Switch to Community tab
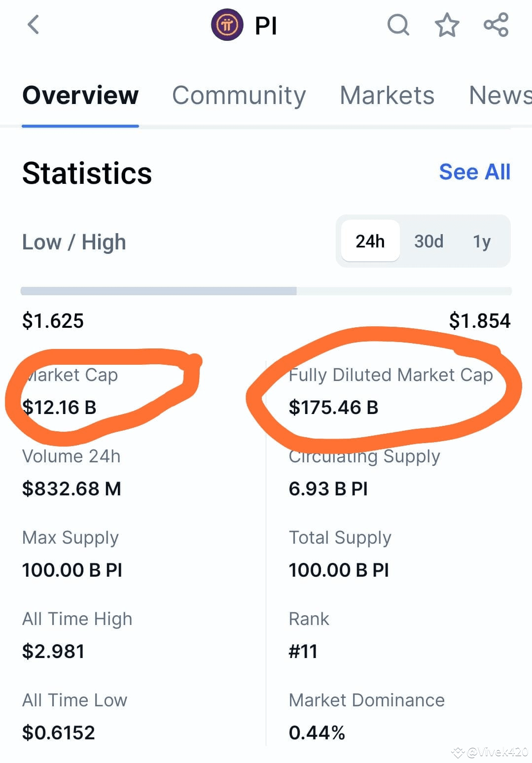Viewport: 532px width, 763px height. coord(239,95)
